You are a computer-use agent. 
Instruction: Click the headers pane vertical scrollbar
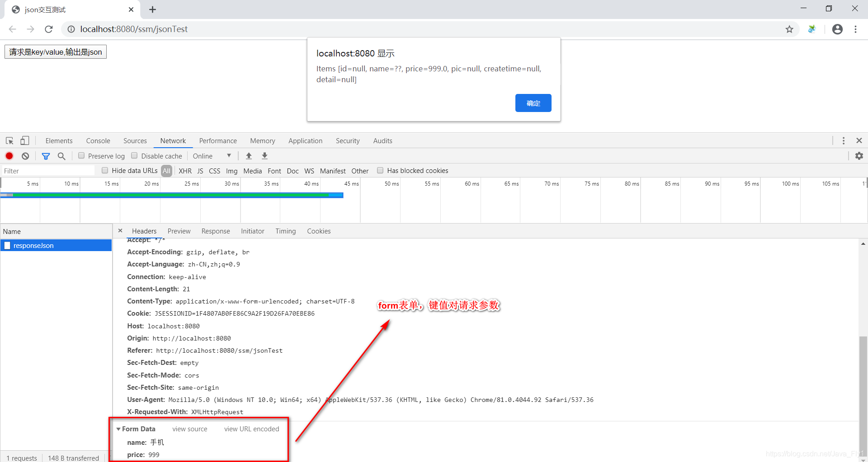click(x=863, y=396)
